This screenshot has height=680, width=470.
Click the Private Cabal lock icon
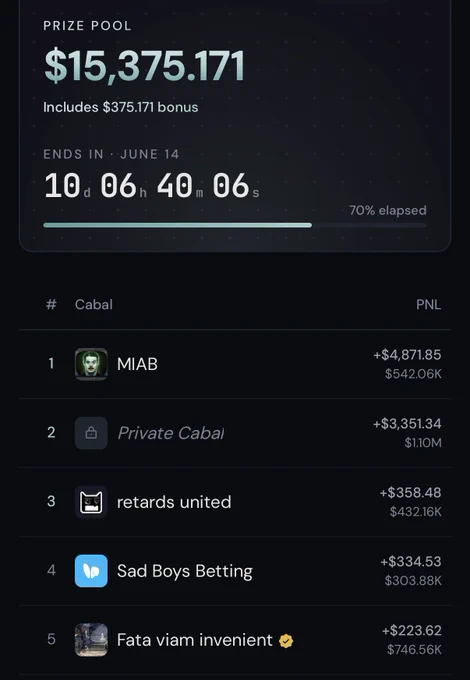[x=91, y=433]
